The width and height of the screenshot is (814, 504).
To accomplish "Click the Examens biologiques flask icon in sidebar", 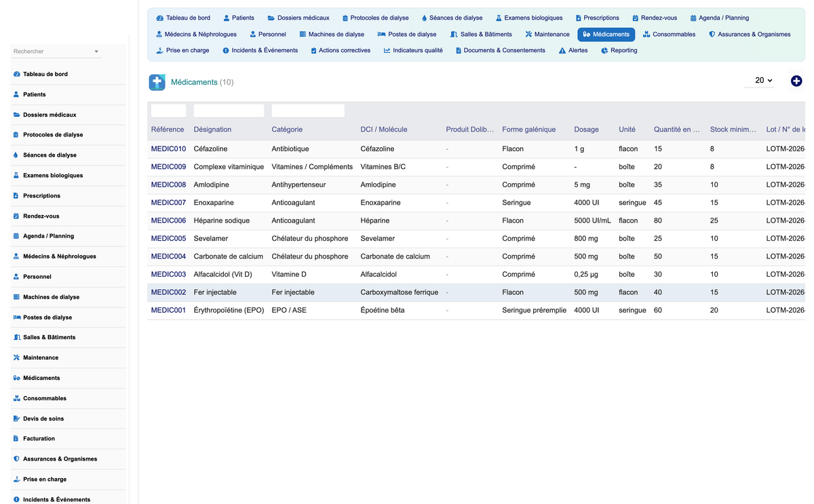I will click(x=16, y=176).
